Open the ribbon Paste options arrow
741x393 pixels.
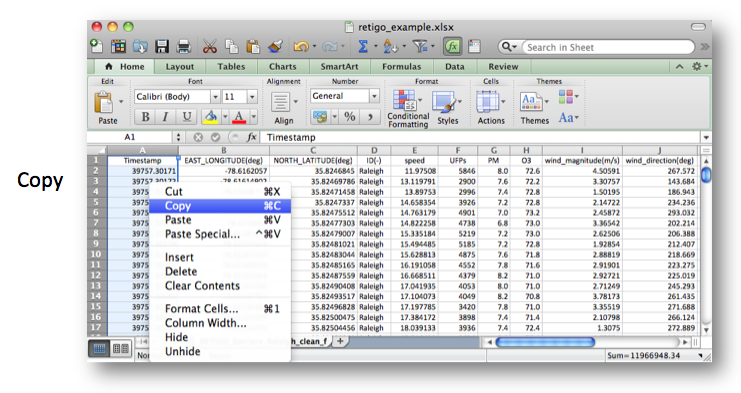(121, 102)
